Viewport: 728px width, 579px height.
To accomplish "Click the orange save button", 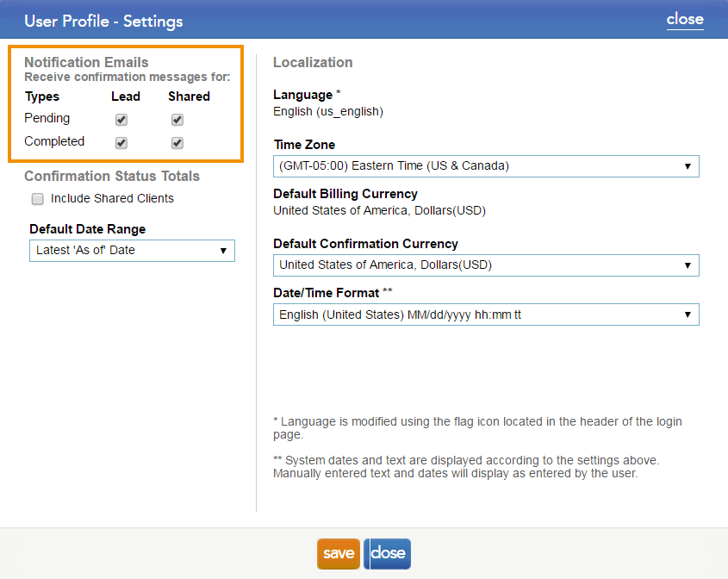I will pos(339,553).
